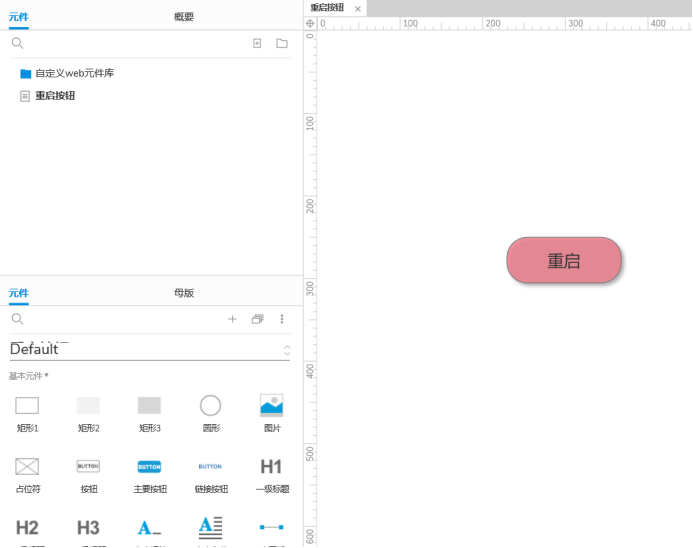Pick the text paragraph widget
The width and height of the screenshot is (693, 548).
(x=210, y=530)
